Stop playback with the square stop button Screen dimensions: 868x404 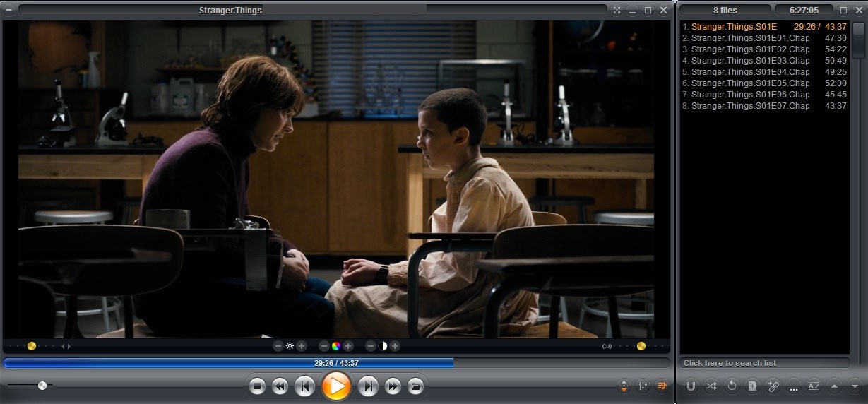point(258,386)
